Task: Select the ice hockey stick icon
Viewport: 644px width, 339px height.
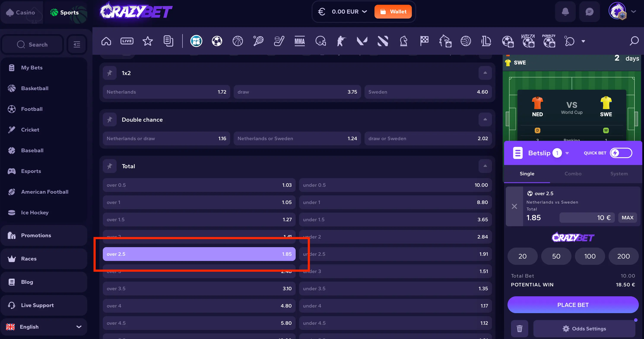Action: coord(279,41)
